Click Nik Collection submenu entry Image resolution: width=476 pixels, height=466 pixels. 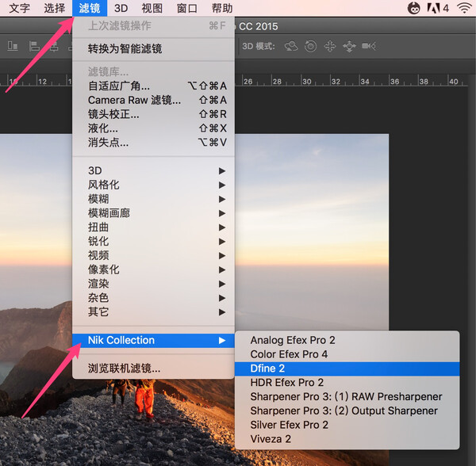point(153,341)
